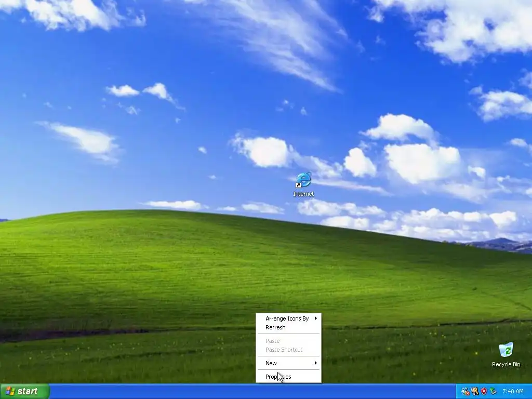
Task: Click the Windows Messenger tray icon
Action: click(465, 392)
